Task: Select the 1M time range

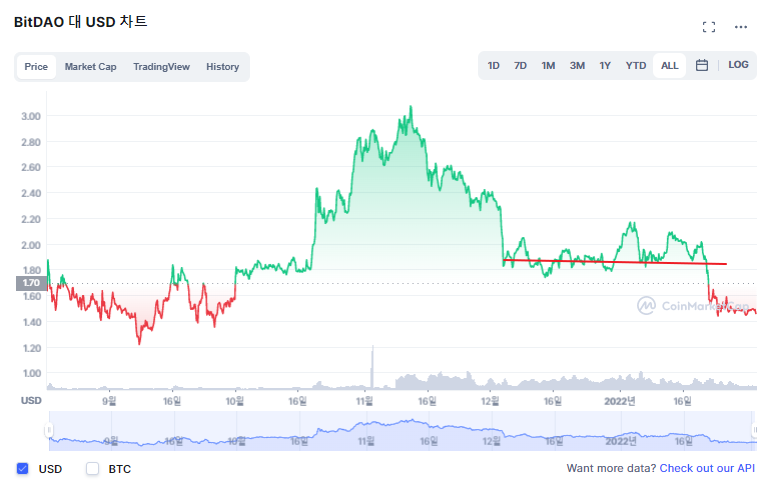Action: tap(548, 65)
